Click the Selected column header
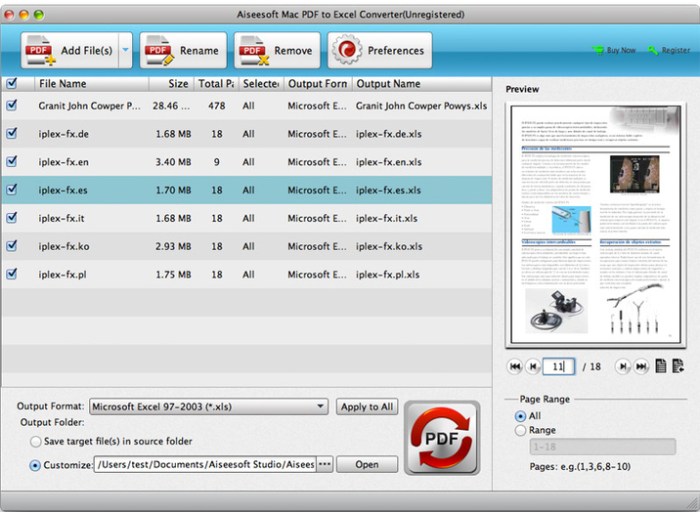Screen dimensions: 700x512 tap(261, 83)
